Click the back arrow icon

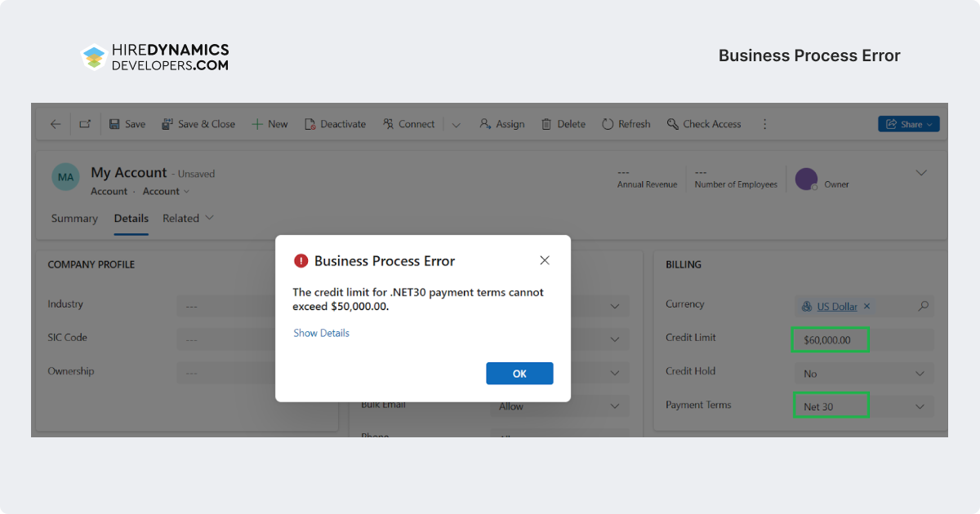click(x=56, y=124)
